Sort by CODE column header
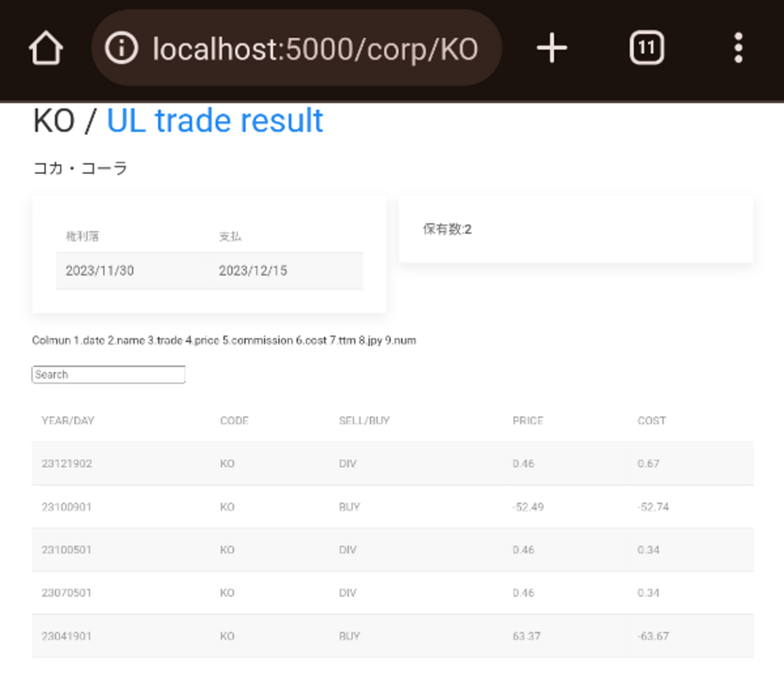The width and height of the screenshot is (784, 675). click(x=234, y=421)
